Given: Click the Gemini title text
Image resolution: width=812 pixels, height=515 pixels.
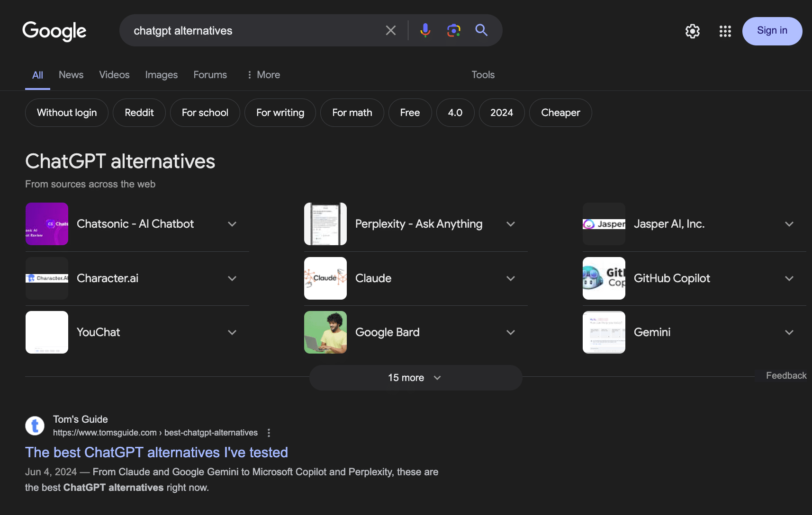Looking at the screenshot, I should 652,332.
